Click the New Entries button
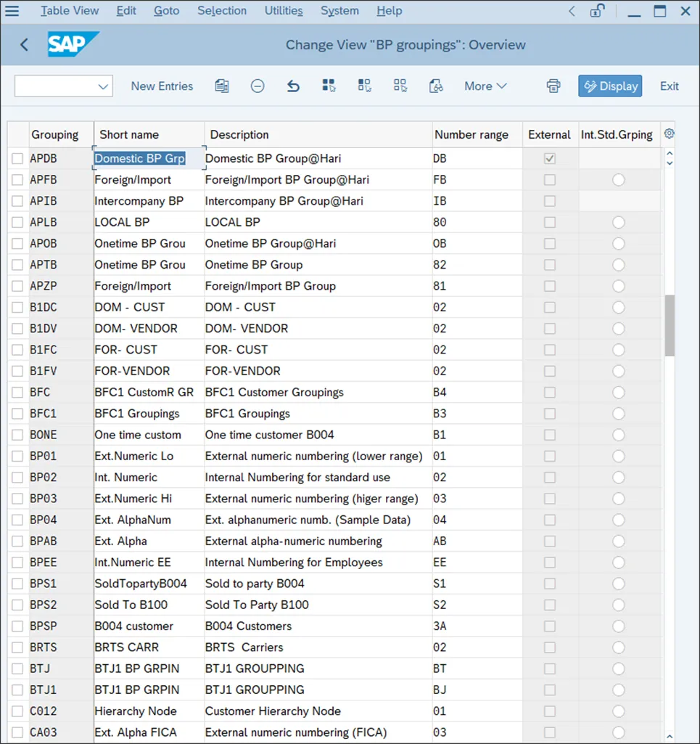This screenshot has height=744, width=700. pyautogui.click(x=162, y=86)
